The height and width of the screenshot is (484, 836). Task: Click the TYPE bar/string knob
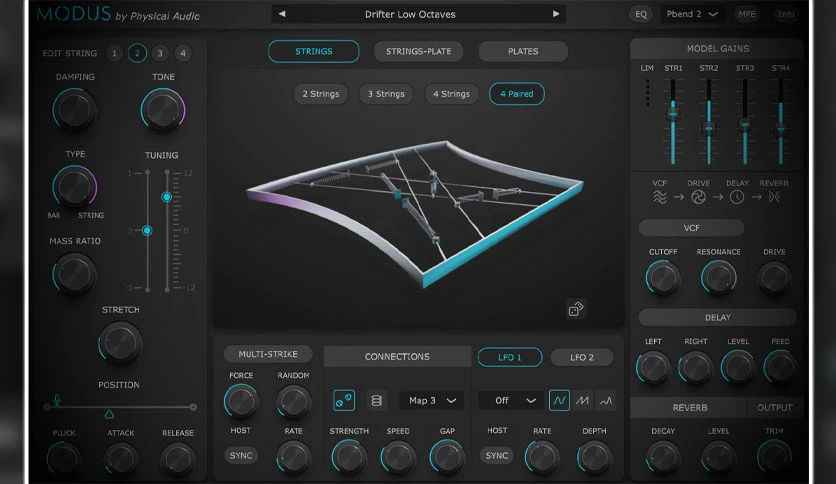(74, 187)
